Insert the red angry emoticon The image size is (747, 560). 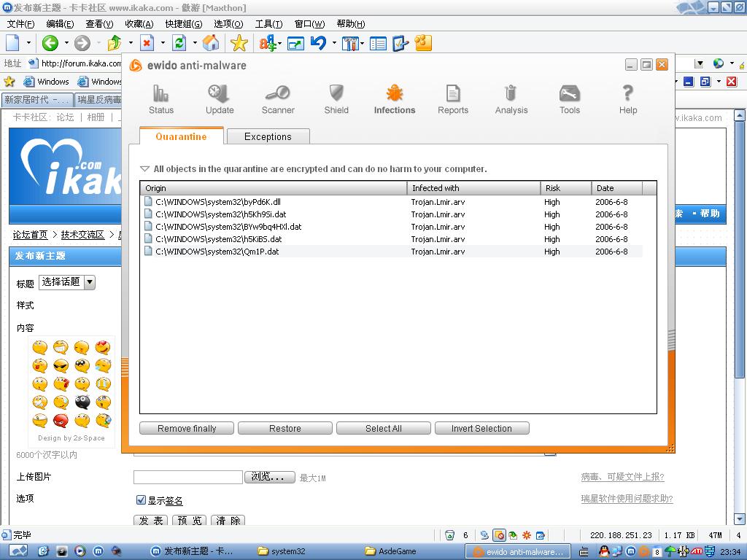[x=61, y=421]
